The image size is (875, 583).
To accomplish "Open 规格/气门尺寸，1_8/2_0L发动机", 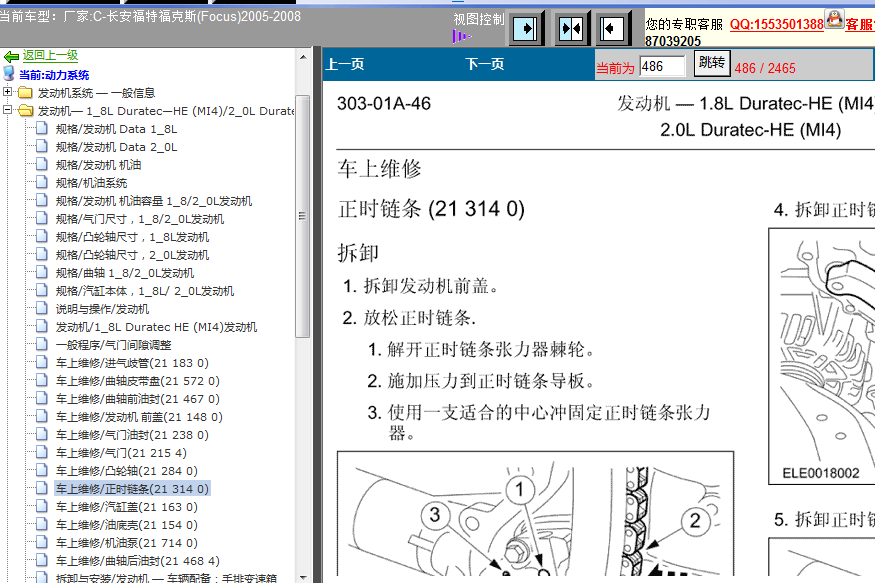I will click(140, 219).
